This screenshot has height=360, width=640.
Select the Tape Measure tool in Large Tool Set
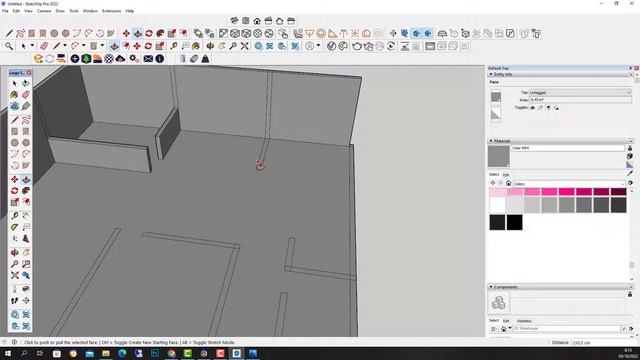click(15, 215)
